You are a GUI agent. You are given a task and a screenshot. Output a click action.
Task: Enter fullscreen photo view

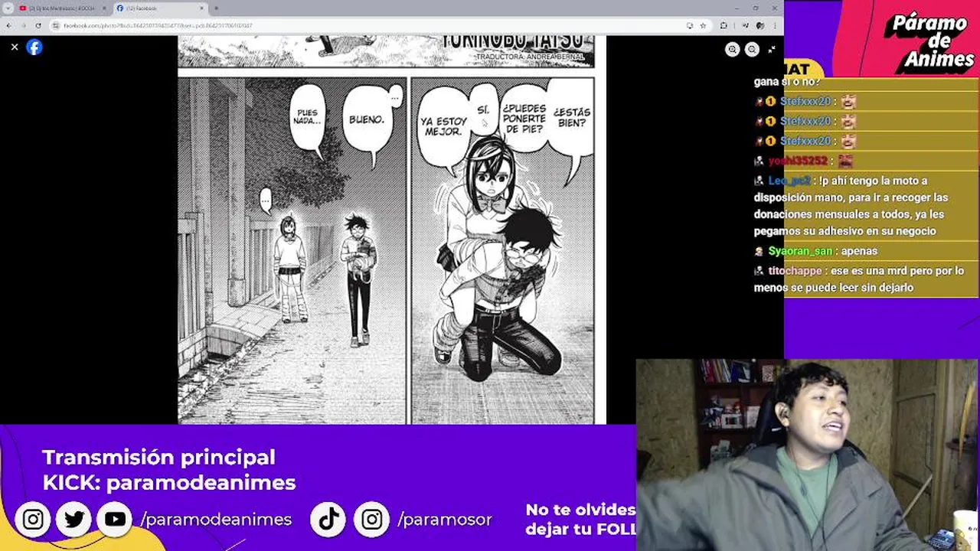(771, 49)
